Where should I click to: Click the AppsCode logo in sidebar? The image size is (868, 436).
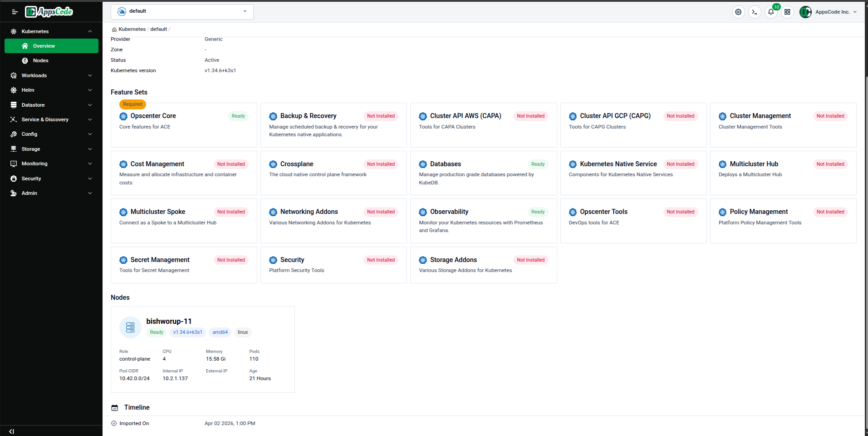(x=49, y=11)
